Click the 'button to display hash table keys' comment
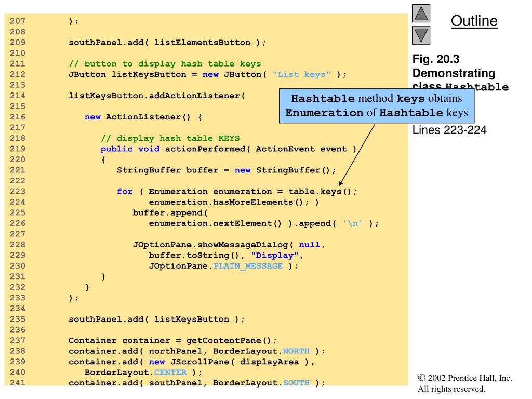This screenshot has width=532, height=399. click(165, 64)
